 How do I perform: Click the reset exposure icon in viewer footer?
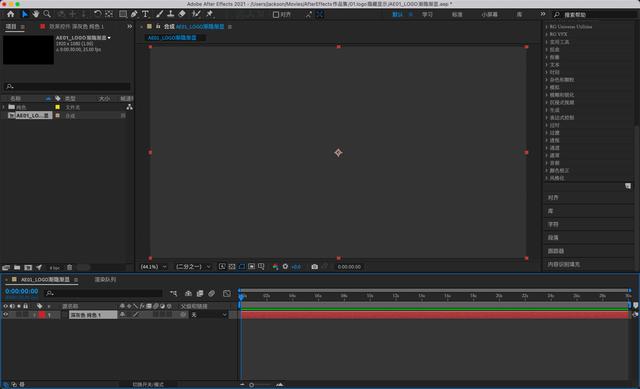(x=285, y=267)
